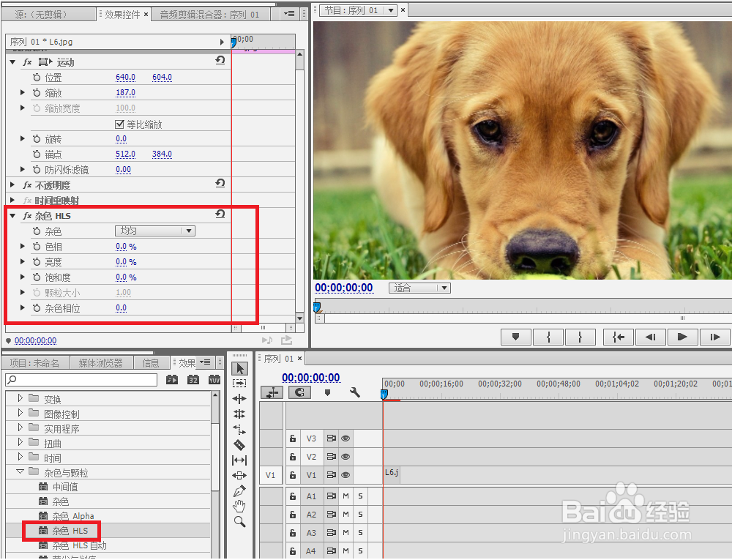732x560 pixels.
Task: Toggle 杂色相位 animation stopwatch
Action: pyautogui.click(x=37, y=308)
